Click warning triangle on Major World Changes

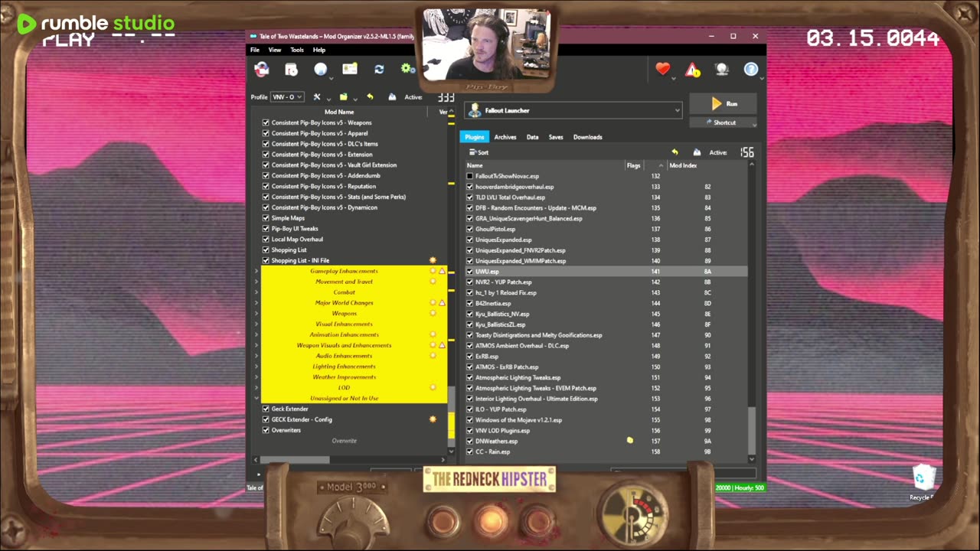pos(442,303)
